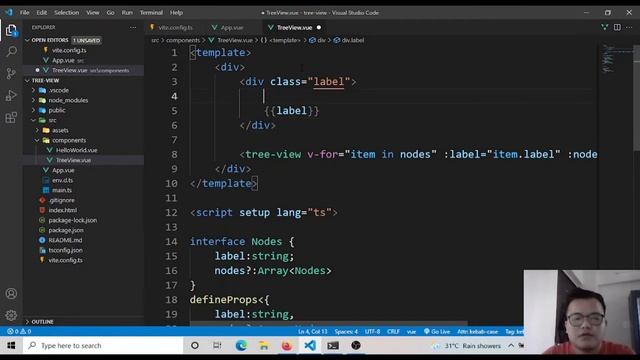
Task: Open the Accounts menu icon
Action: click(11, 293)
